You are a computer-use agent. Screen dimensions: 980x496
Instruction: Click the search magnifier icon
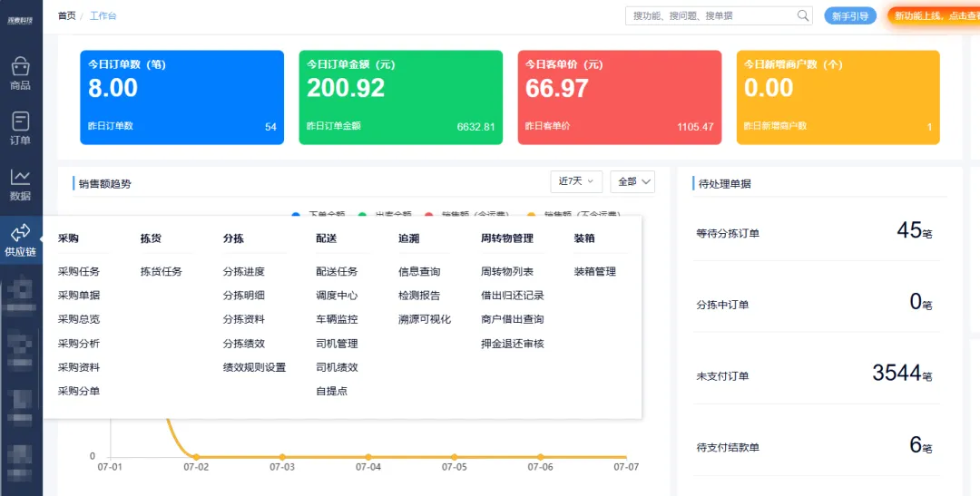(x=803, y=16)
